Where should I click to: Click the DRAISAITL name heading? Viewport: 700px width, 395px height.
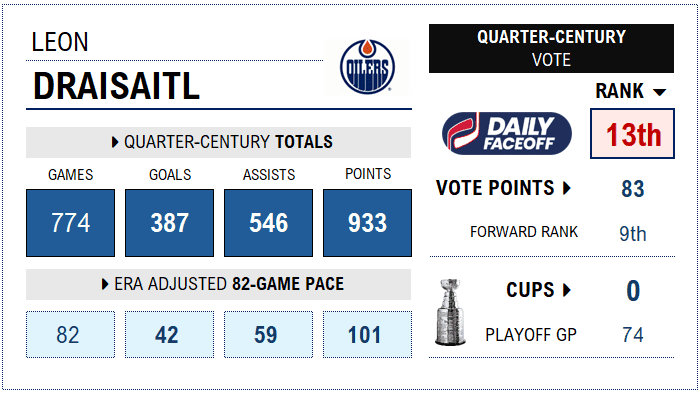(116, 86)
